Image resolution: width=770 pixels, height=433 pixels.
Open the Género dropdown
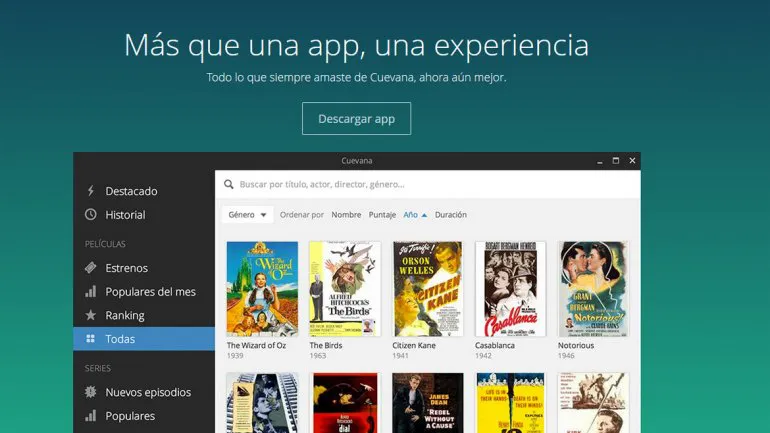pos(248,215)
